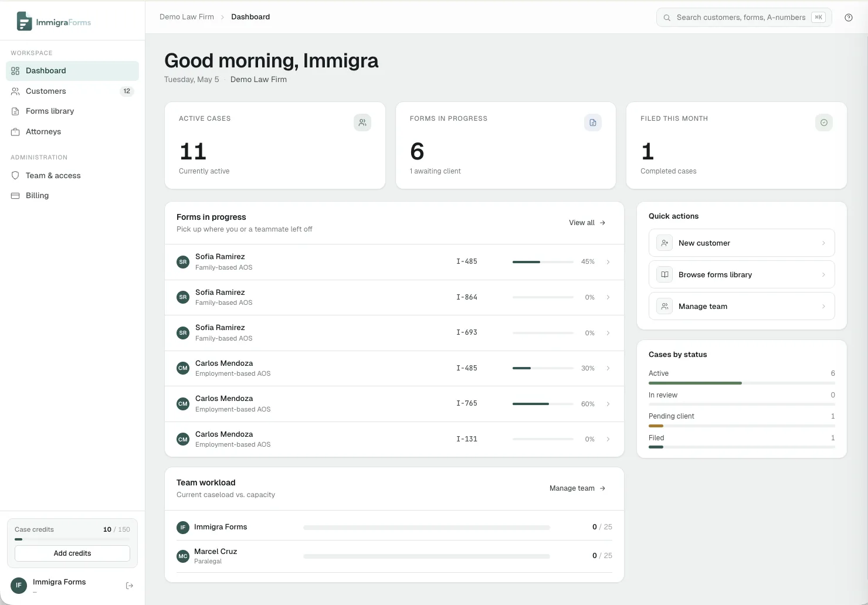Click the chevron on Manage team quick action
Screen dimensions: 868x605
point(823,306)
